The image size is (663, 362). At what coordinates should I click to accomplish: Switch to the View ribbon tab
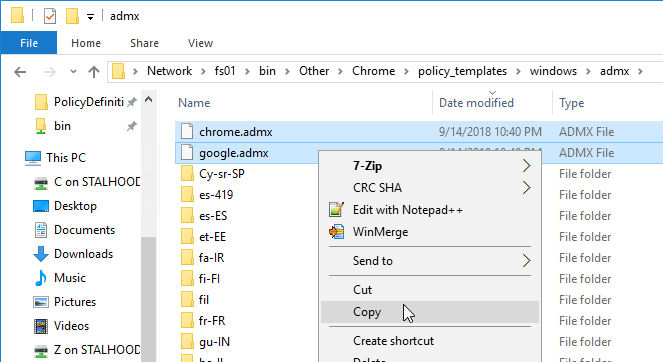click(200, 43)
